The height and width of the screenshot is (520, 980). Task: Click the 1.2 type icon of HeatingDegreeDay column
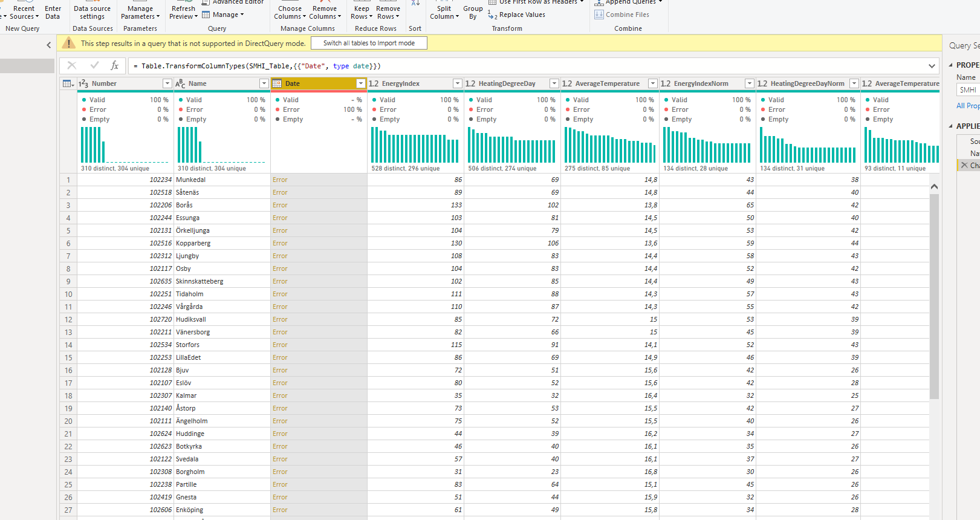point(470,83)
